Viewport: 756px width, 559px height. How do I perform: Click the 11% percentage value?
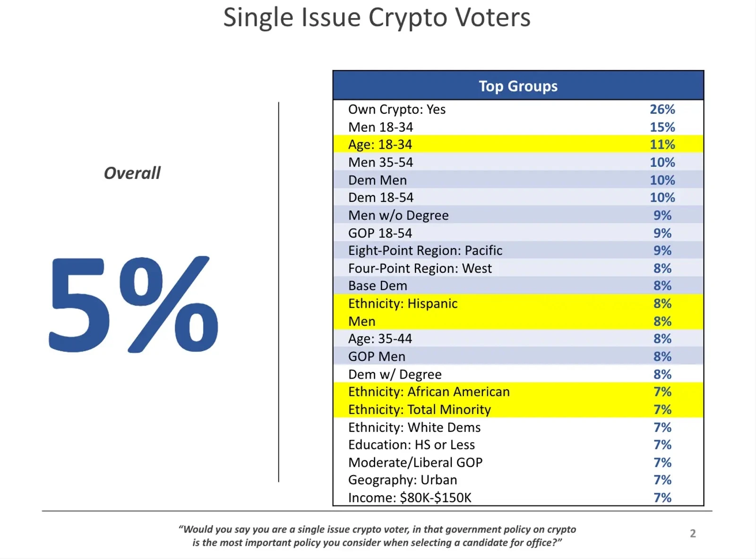click(x=662, y=144)
